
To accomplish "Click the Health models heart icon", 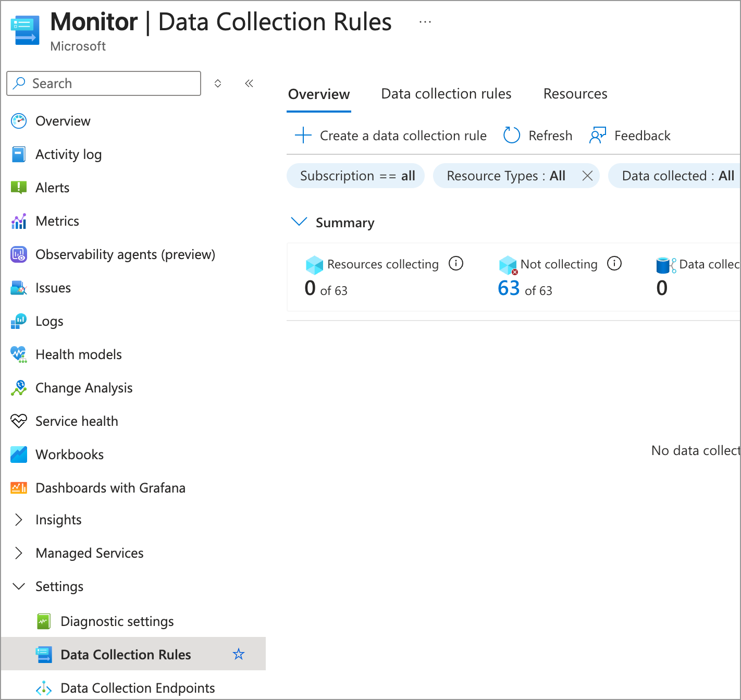I will (x=19, y=354).
